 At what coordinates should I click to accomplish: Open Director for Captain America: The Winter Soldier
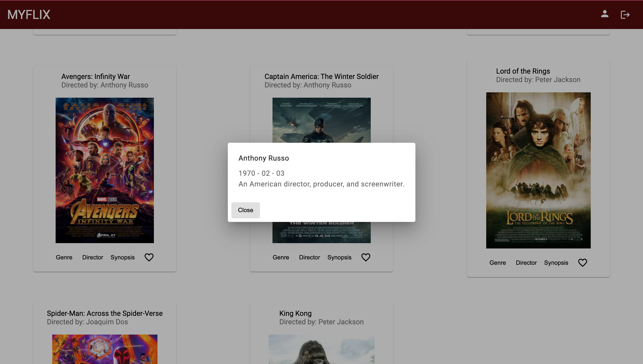(x=309, y=257)
